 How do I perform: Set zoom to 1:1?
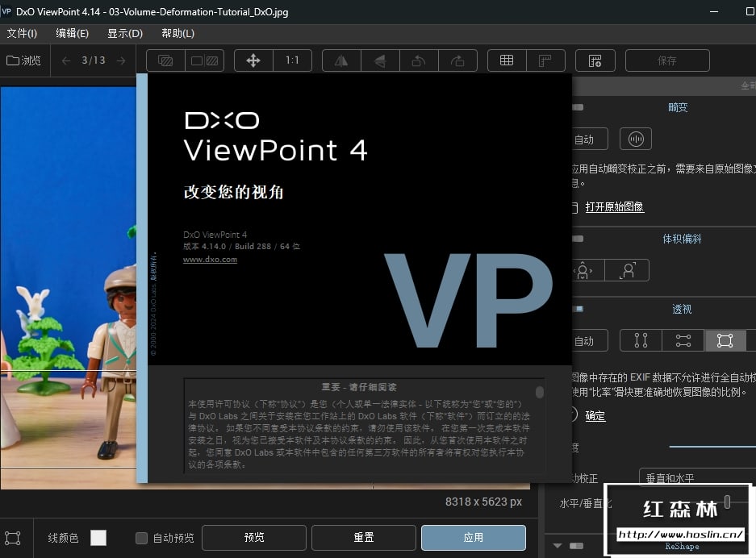[x=292, y=60]
